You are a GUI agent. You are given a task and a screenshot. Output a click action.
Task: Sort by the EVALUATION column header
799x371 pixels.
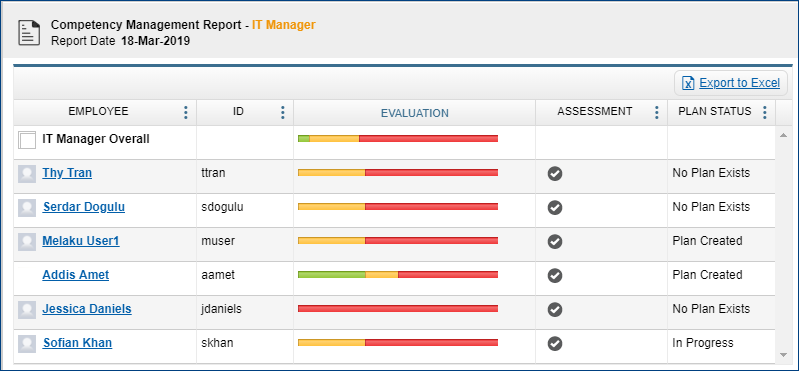[x=415, y=113]
